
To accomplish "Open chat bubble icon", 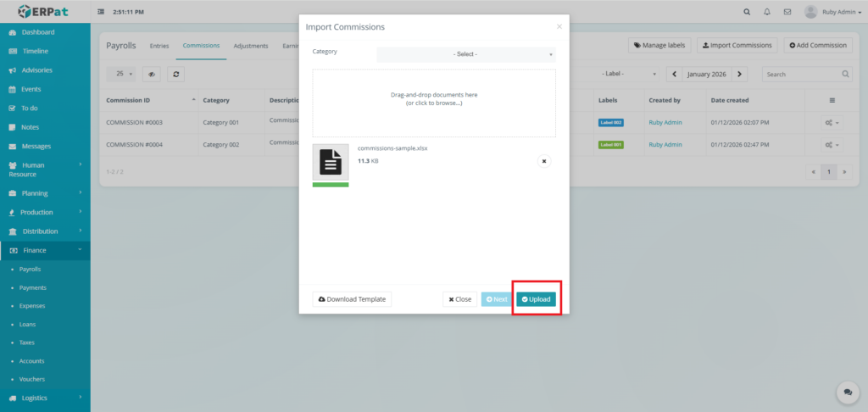I will coord(848,392).
